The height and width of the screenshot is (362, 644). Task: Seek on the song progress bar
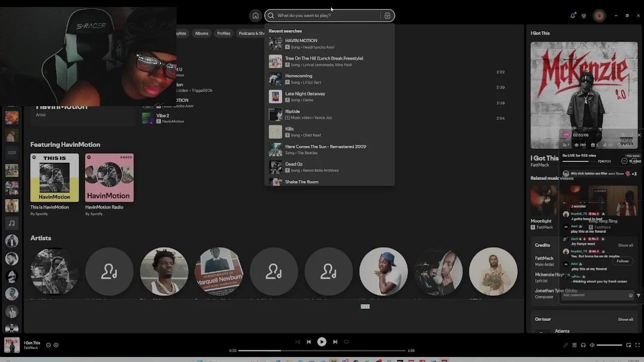coord(322,350)
